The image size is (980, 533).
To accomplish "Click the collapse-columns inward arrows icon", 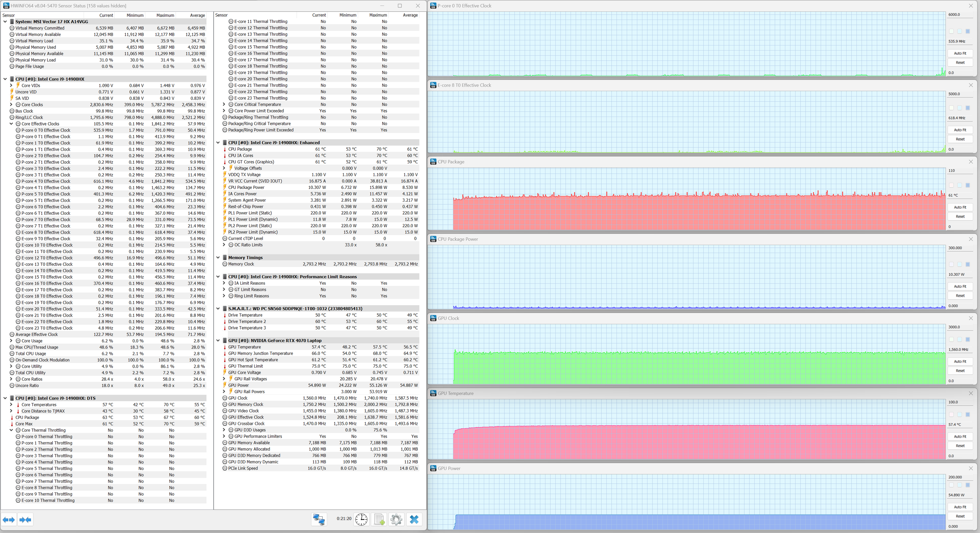I will (x=25, y=520).
